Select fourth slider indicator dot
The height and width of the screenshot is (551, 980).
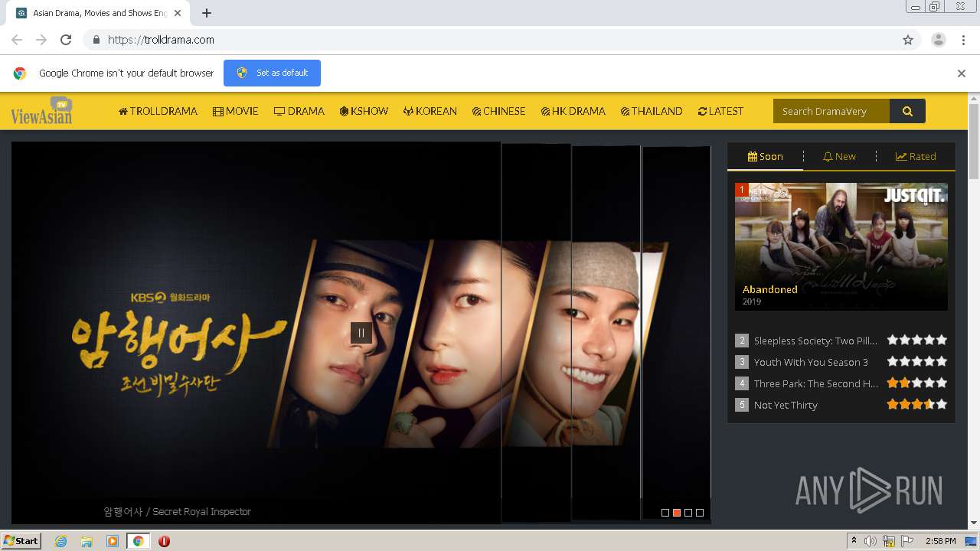[x=700, y=513]
